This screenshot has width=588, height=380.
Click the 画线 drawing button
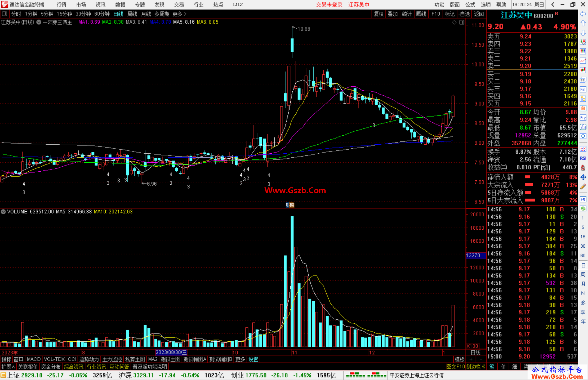[421, 14]
